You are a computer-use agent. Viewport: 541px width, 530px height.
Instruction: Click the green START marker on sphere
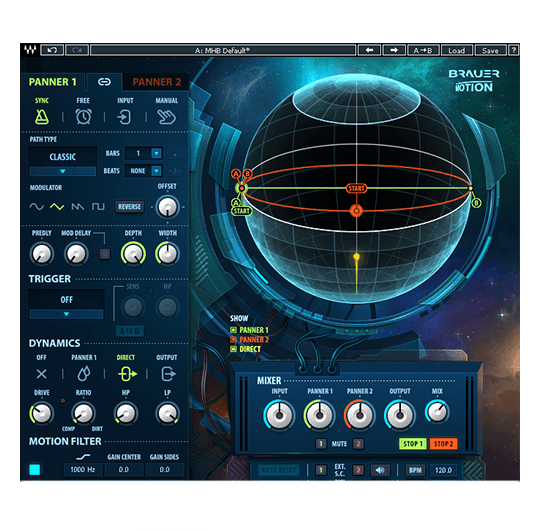(242, 211)
